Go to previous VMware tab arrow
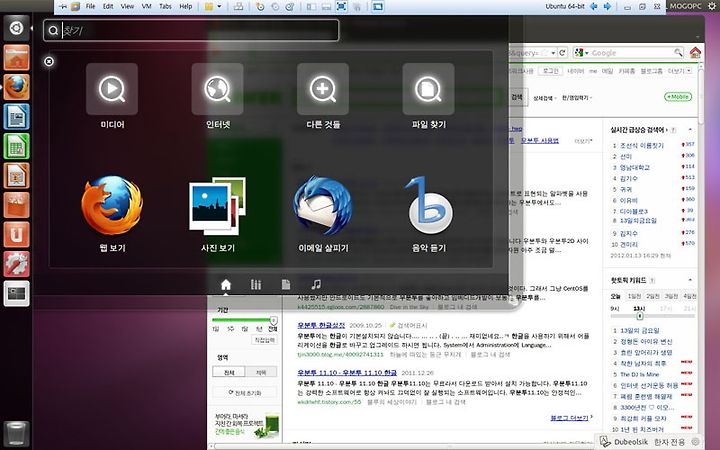 pos(594,6)
